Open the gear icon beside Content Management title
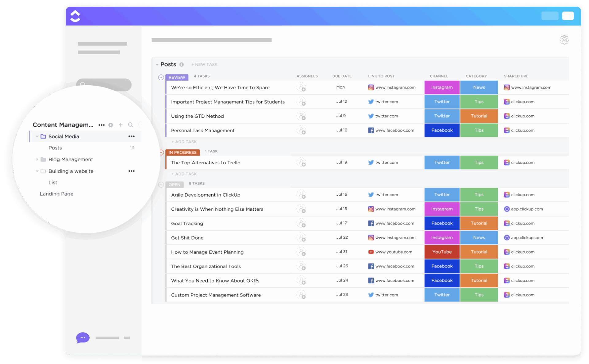Image resolution: width=589 pixels, height=364 pixels. (111, 125)
